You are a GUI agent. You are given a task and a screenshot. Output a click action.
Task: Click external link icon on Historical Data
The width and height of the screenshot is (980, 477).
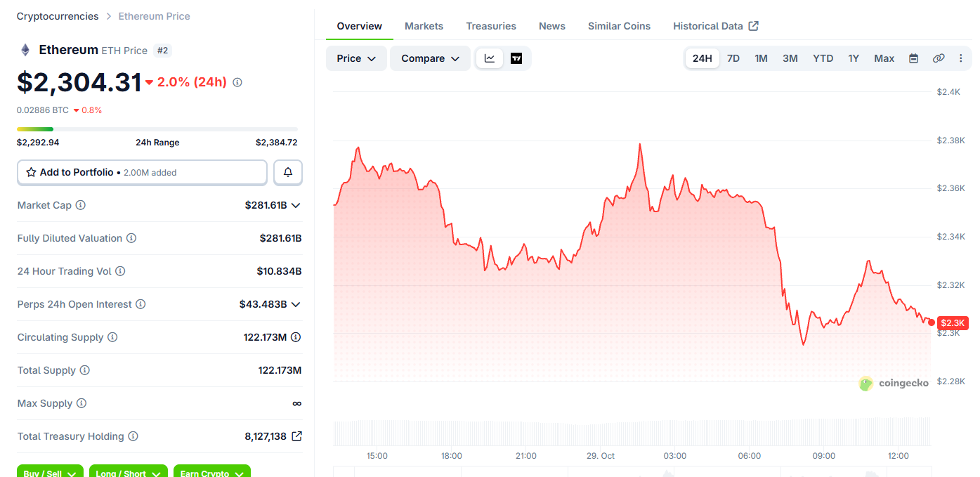click(x=754, y=26)
